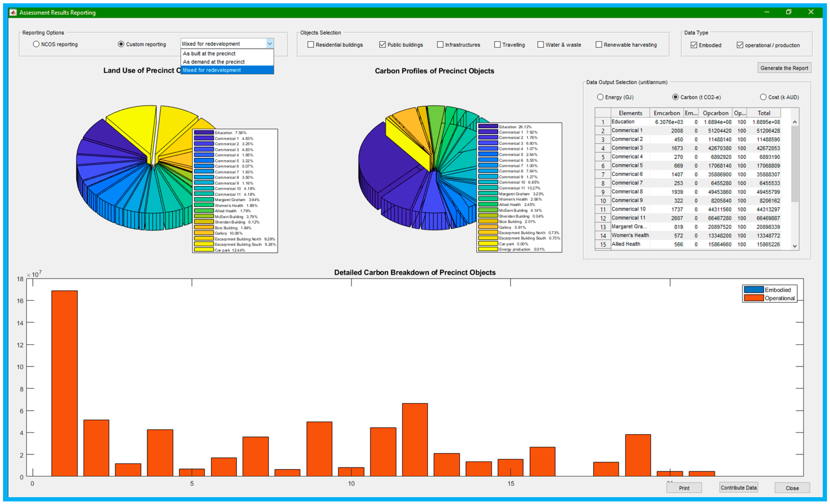Open the custom reporting dropdown arrow
Viewport: 830px width, 504px height.
[270, 44]
